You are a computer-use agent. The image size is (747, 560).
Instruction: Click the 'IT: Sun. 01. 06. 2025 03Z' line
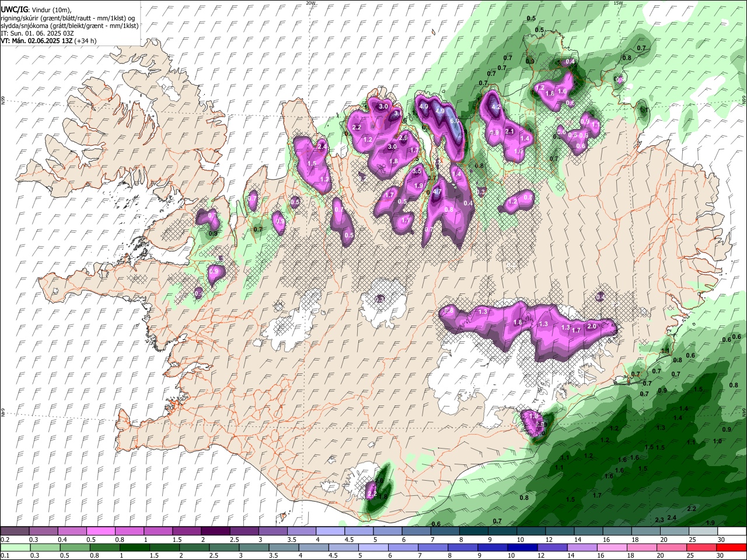[x=37, y=33]
